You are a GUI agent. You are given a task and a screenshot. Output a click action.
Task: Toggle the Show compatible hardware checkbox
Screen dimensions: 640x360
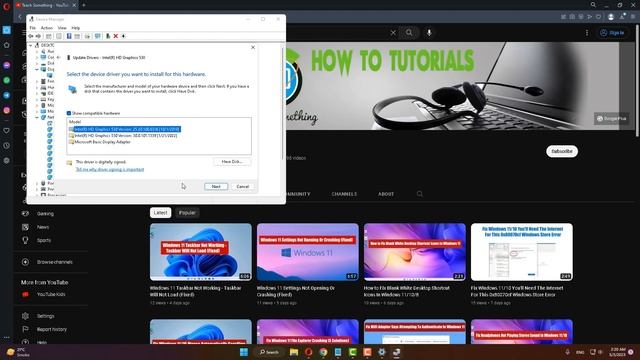point(69,113)
